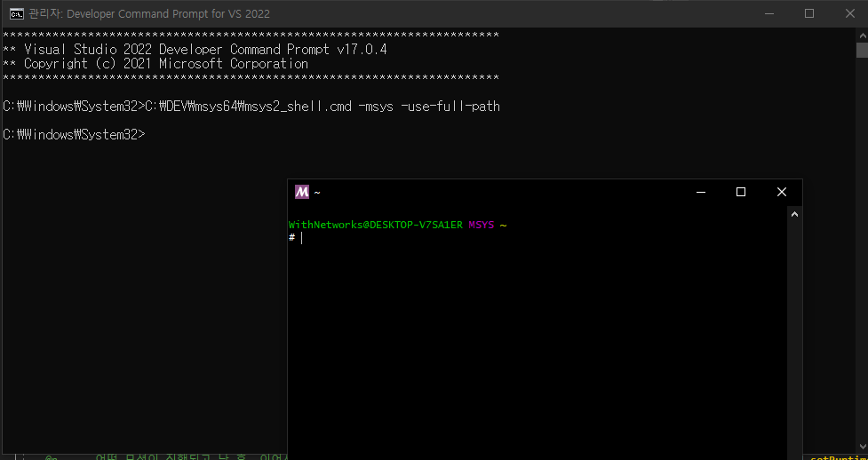Click 'Visual Studio 2022 Developer Command Prompt v17.0.4' line

pos(195,50)
